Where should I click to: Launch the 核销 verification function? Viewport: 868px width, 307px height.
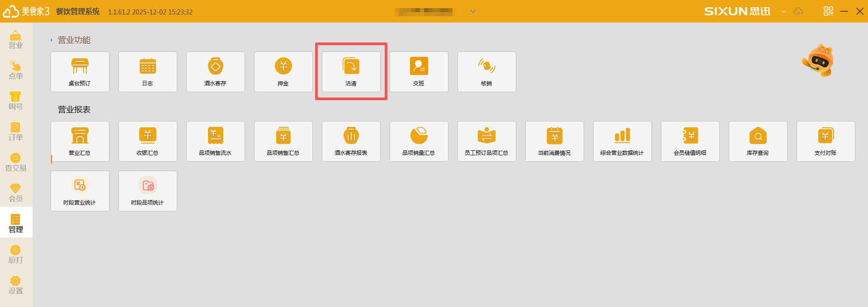(487, 72)
